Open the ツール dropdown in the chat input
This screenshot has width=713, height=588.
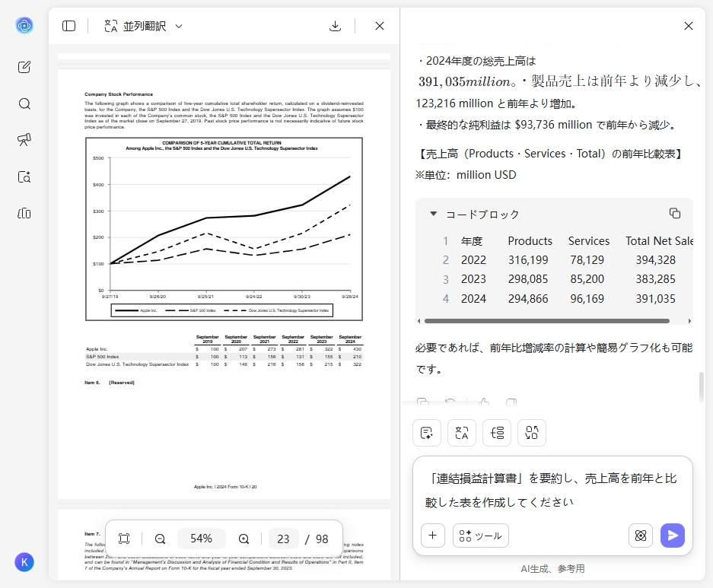[480, 536]
